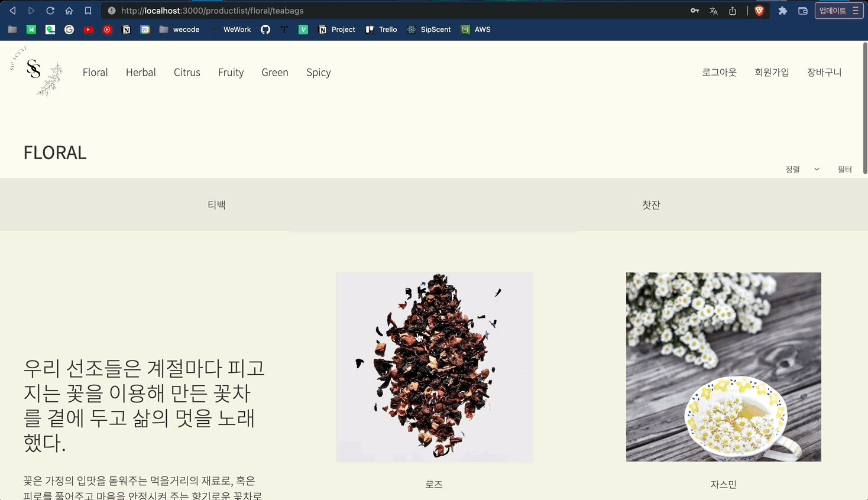Screen dimensions: 868x500
Task: Click the Sip Scent logo
Action: pos(37,72)
